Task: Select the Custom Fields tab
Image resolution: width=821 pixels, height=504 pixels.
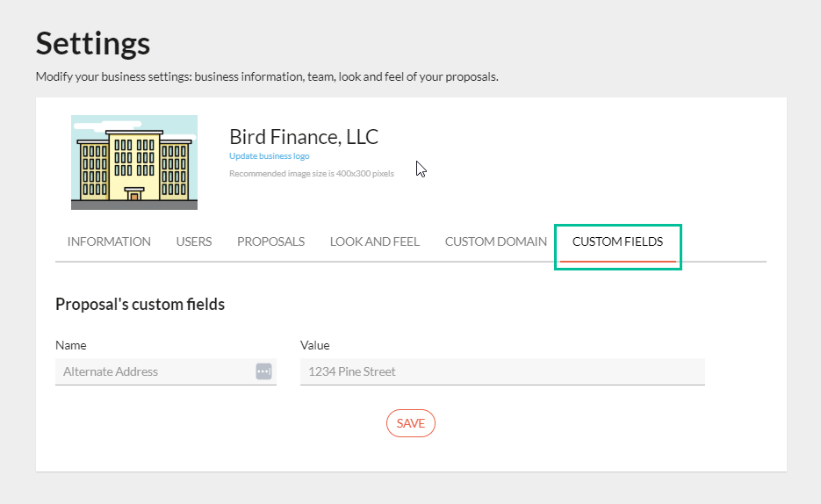Action: tap(617, 241)
